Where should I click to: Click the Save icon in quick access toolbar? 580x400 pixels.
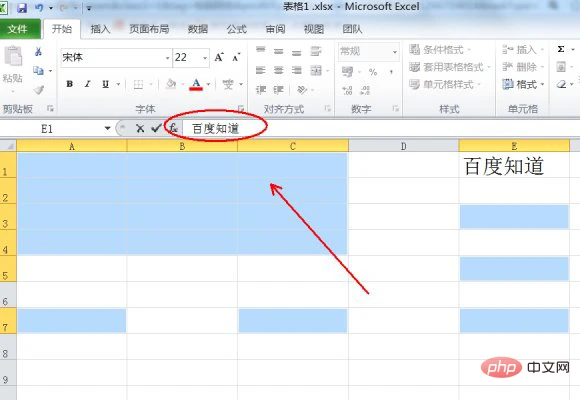tap(22, 7)
